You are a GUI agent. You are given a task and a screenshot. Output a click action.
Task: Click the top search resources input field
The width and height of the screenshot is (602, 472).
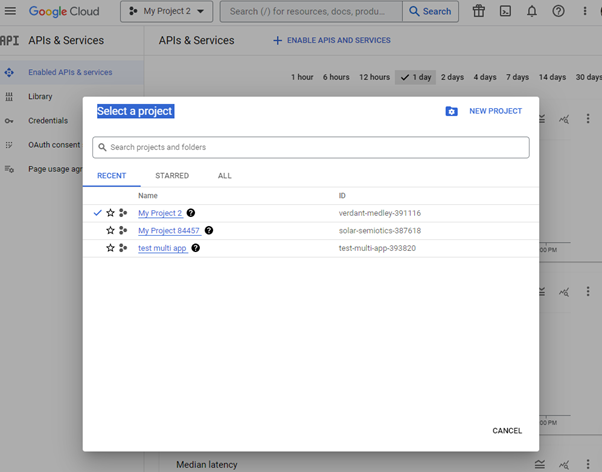pyautogui.click(x=311, y=12)
